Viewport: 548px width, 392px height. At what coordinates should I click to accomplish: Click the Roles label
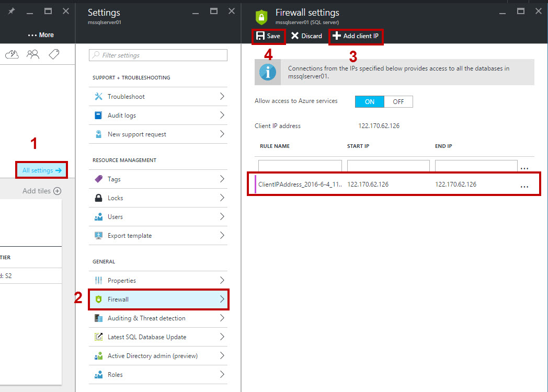(x=115, y=375)
